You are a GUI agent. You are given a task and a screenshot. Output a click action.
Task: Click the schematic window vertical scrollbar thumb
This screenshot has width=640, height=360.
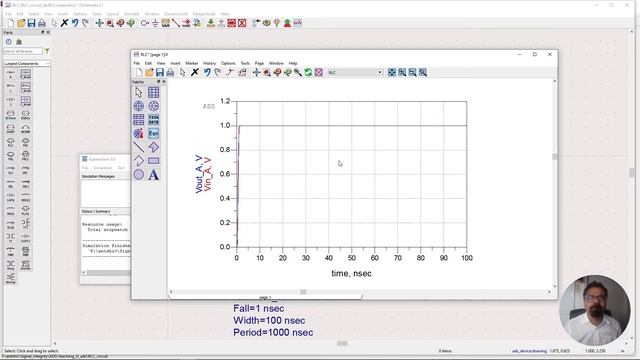pos(632,172)
